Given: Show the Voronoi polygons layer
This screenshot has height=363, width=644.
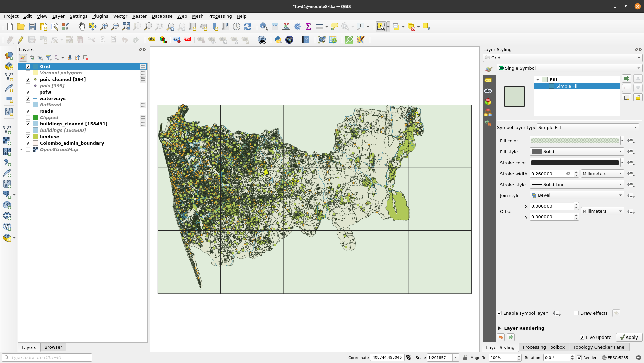Looking at the screenshot, I should 28,73.
